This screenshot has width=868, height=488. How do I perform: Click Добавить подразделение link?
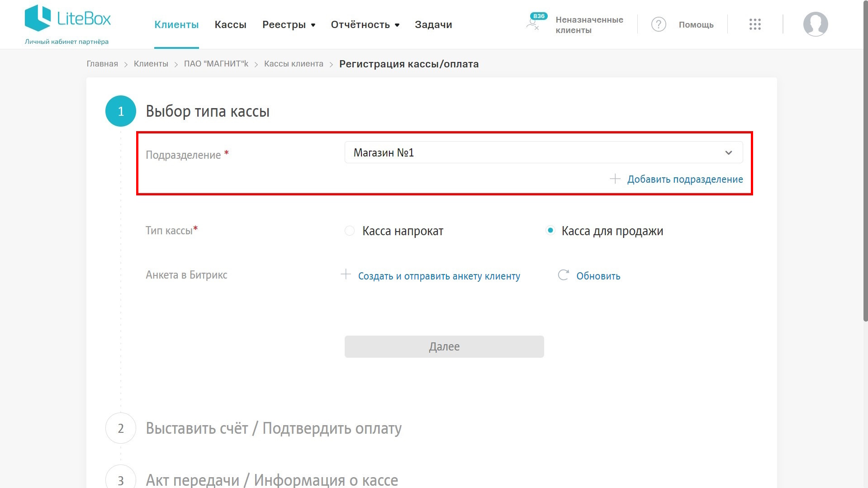(685, 179)
